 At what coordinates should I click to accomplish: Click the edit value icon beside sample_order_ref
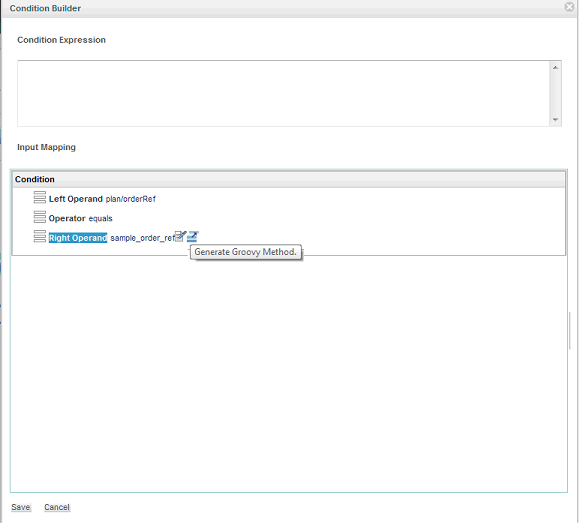click(x=180, y=236)
